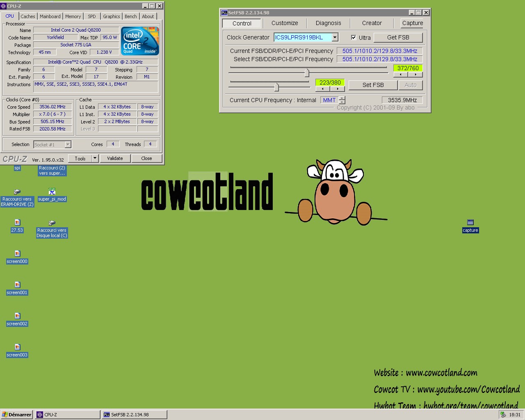Click the system tray network icon
Screen dimensions: 525x420
(x=503, y=415)
